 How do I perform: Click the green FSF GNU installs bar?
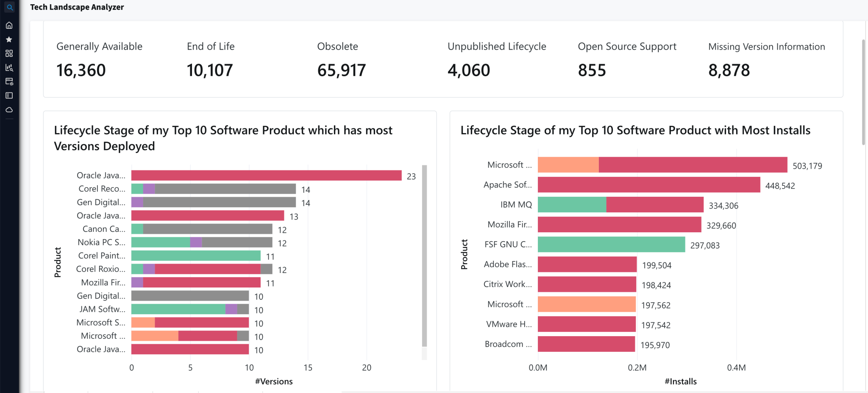tap(611, 245)
